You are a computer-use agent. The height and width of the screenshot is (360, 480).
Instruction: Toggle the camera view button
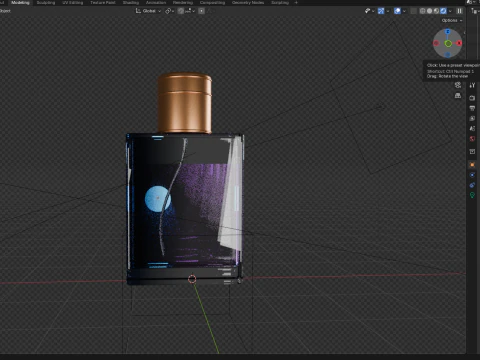[x=458, y=85]
